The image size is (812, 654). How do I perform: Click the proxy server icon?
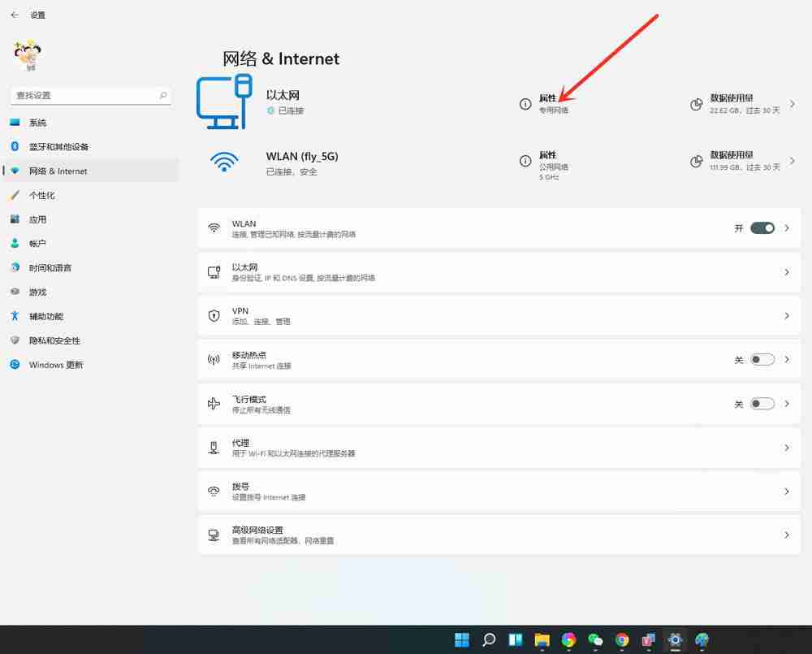[x=214, y=447]
